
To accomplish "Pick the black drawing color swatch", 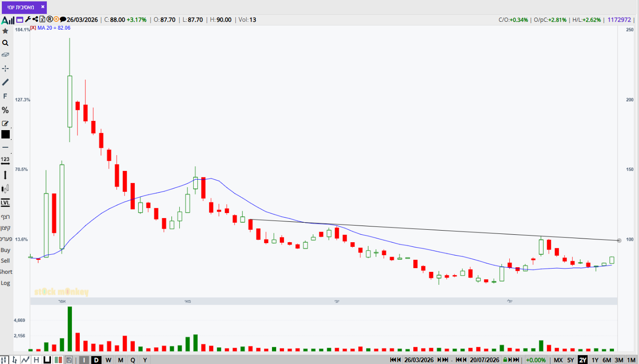I will click(5, 134).
